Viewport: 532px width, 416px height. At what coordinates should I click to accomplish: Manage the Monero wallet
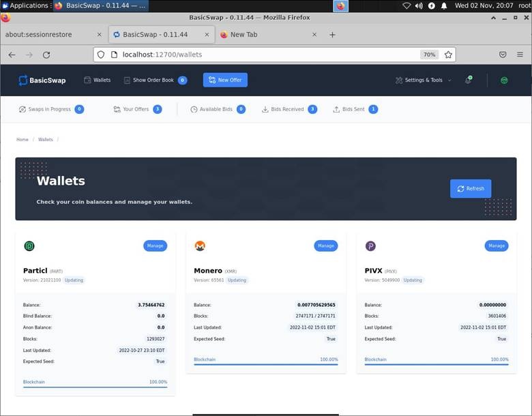tap(326, 246)
